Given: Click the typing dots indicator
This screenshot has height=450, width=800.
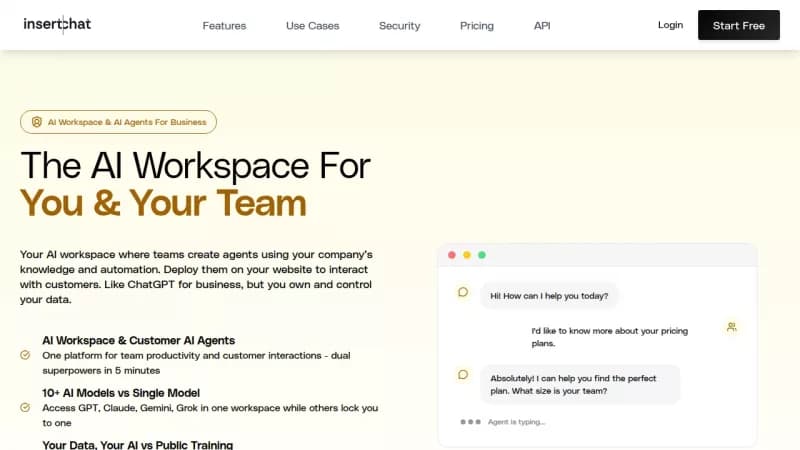Looking at the screenshot, I should point(470,422).
